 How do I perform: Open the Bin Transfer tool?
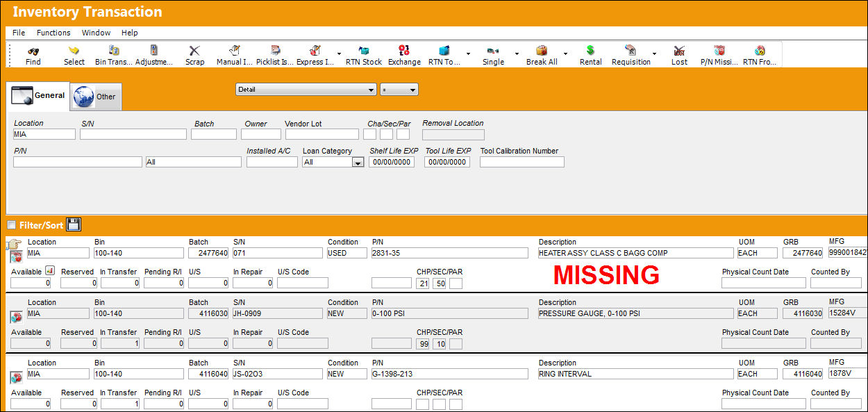(x=114, y=51)
